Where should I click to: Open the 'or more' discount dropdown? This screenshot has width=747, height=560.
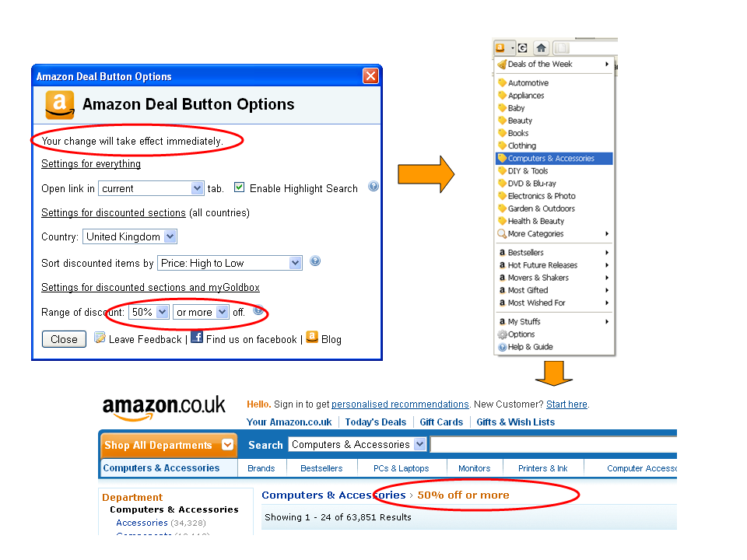[x=201, y=312]
